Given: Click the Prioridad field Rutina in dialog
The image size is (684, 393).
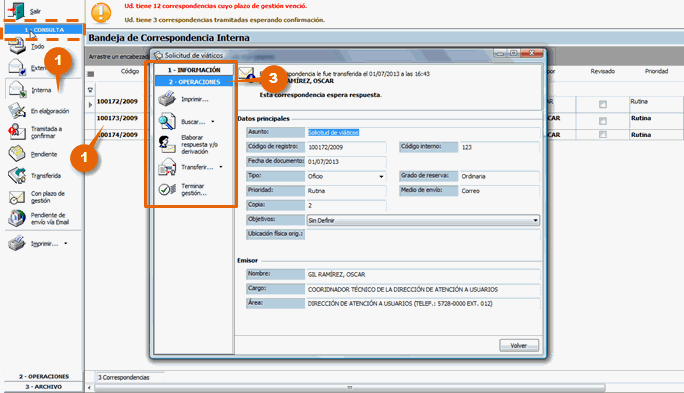Looking at the screenshot, I should [346, 191].
